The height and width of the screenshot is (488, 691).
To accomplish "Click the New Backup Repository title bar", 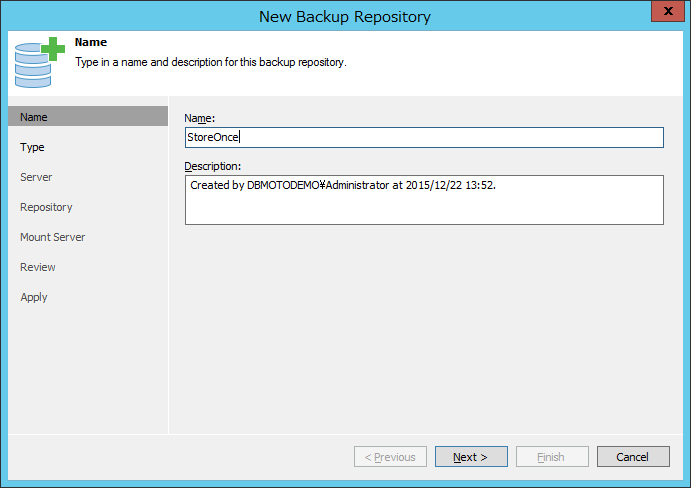I will pyautogui.click(x=345, y=16).
